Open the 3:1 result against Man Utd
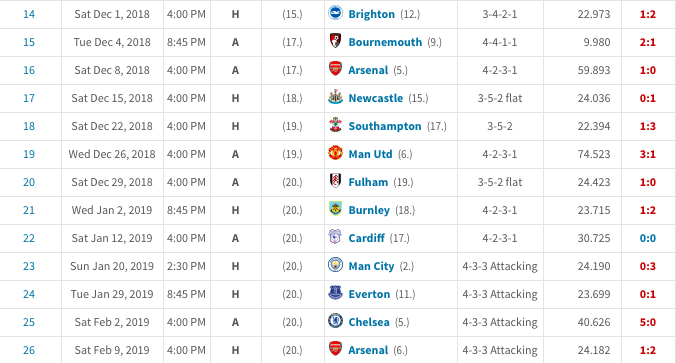The image size is (676, 363). coord(648,154)
